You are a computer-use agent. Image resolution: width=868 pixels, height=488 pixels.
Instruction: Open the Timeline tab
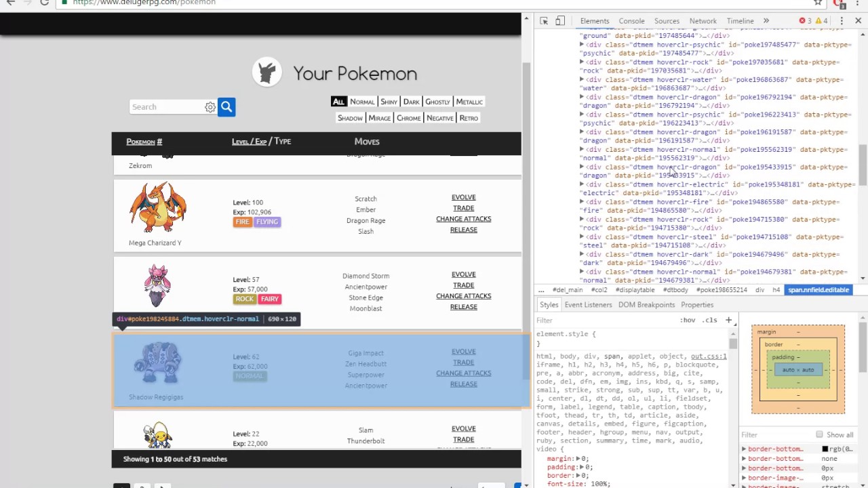pos(740,21)
